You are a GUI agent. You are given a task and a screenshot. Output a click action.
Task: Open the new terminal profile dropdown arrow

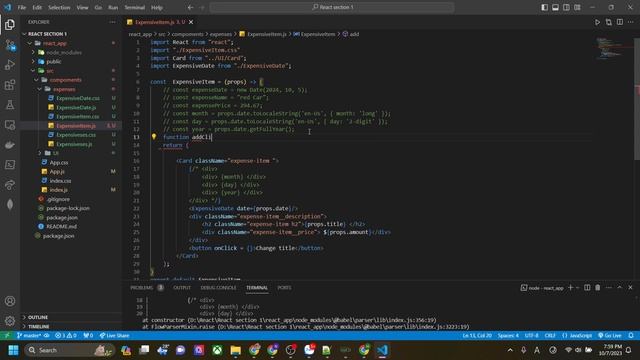click(577, 288)
